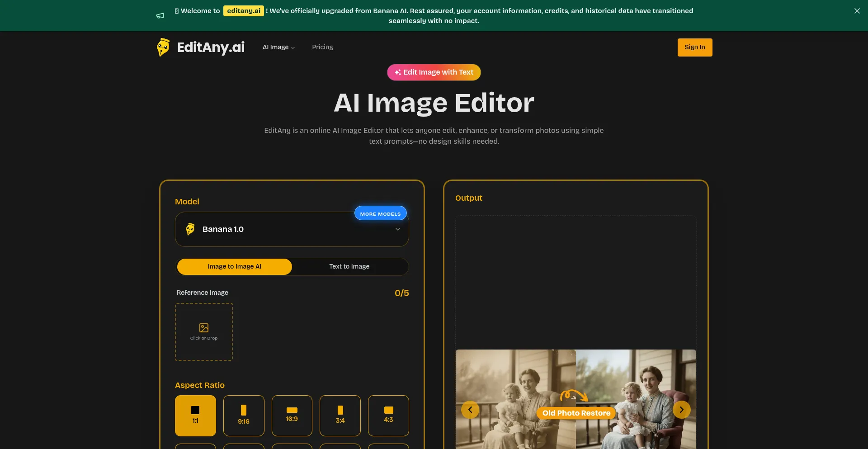Click the empty Output preview area
This screenshot has width=868, height=449.
tap(576, 282)
